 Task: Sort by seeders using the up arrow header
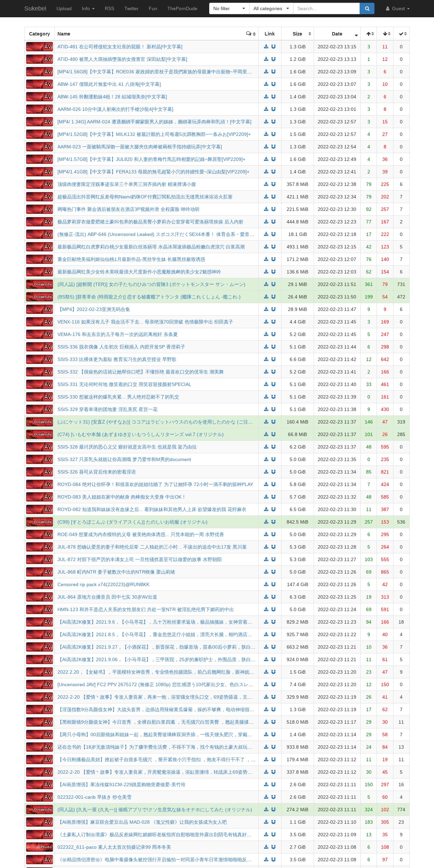(x=369, y=34)
